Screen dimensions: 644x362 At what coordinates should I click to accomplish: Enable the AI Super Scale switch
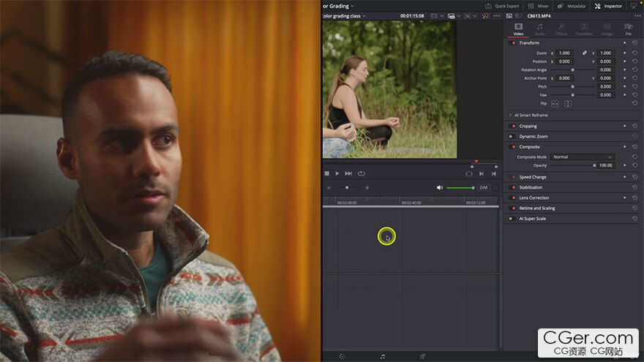[x=512, y=219]
